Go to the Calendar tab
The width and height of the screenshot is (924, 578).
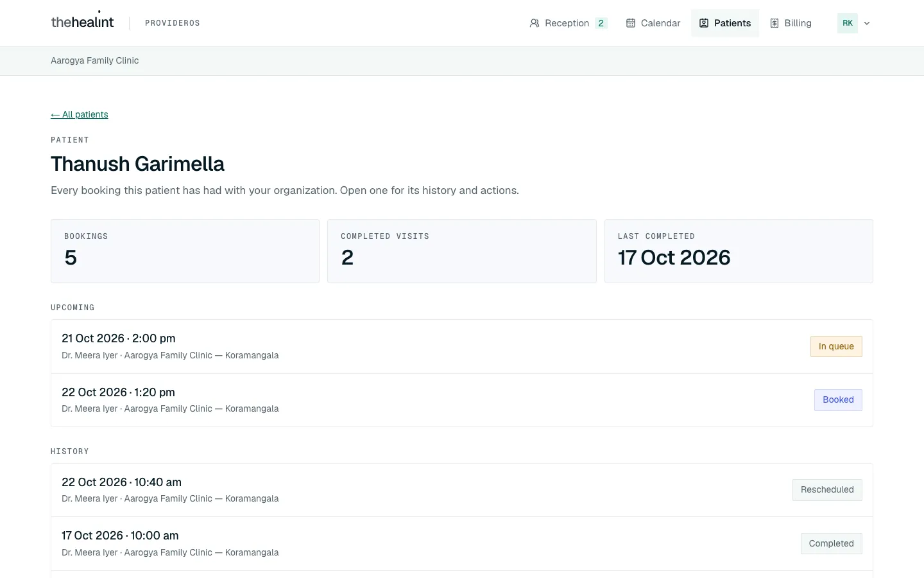click(x=653, y=23)
